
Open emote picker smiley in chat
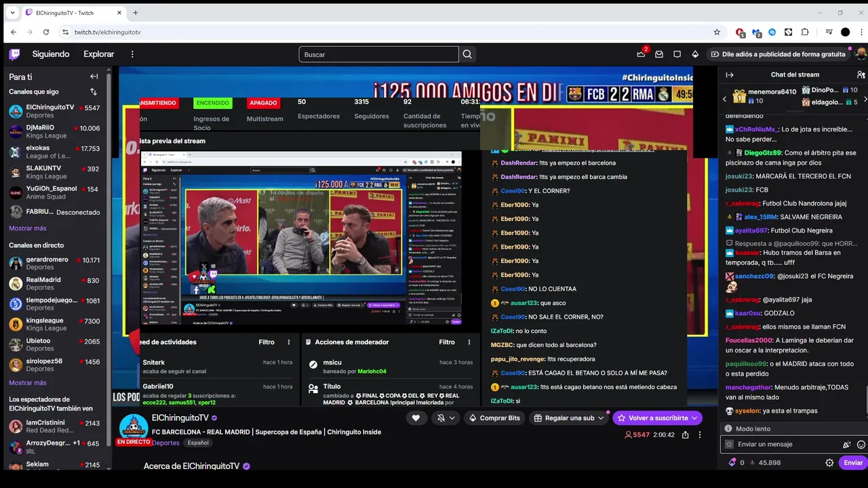click(x=861, y=445)
